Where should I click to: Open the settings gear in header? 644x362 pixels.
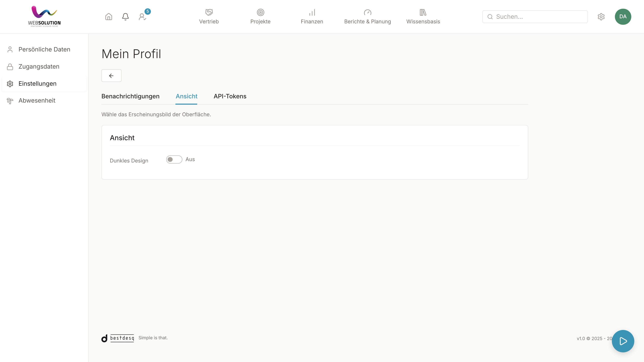coord(601,16)
